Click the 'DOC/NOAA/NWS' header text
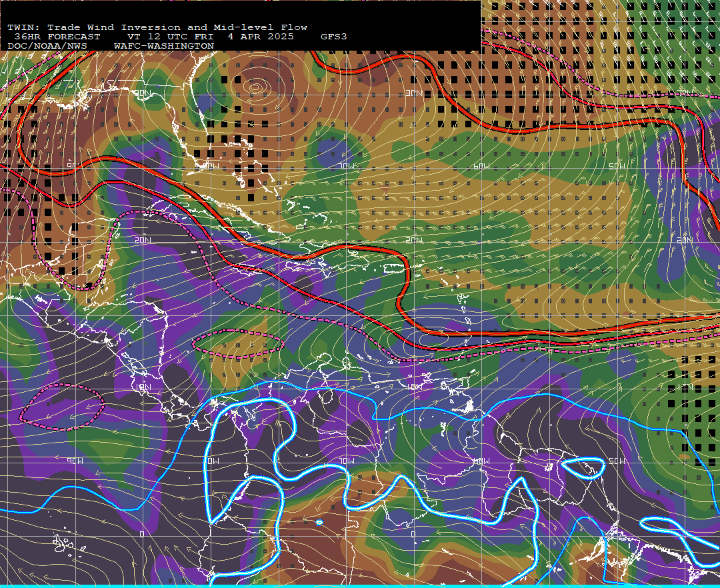This screenshot has width=720, height=588. click(47, 47)
